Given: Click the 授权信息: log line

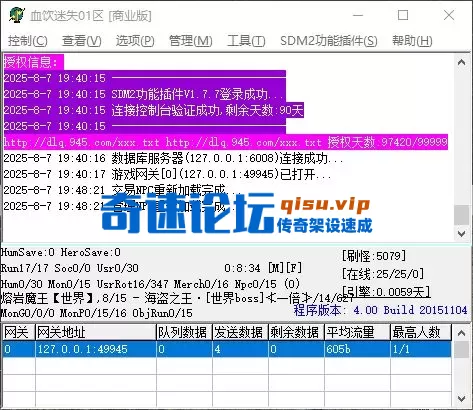Looking at the screenshot, I should [x=33, y=62].
